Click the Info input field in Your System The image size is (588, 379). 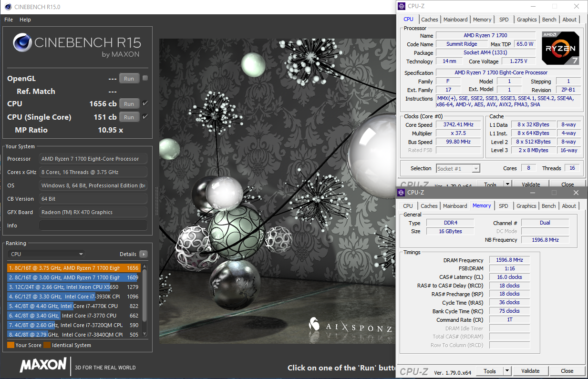(93, 225)
